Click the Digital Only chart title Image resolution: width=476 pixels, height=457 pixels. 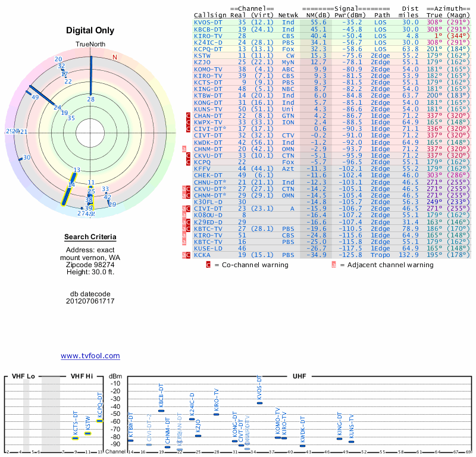point(90,30)
